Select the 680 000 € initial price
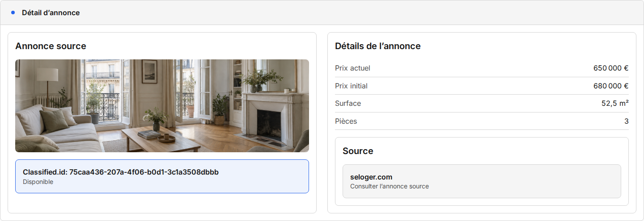The height and width of the screenshot is (221, 644). point(611,86)
